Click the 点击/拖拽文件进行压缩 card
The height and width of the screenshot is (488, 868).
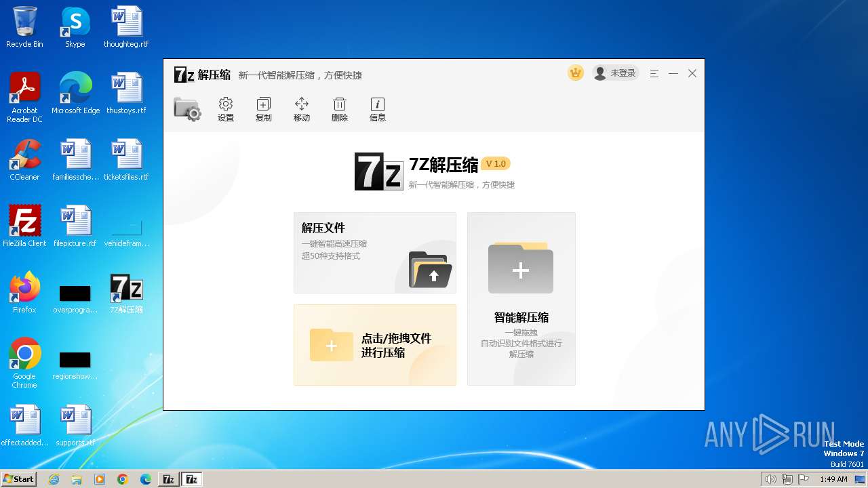(375, 345)
